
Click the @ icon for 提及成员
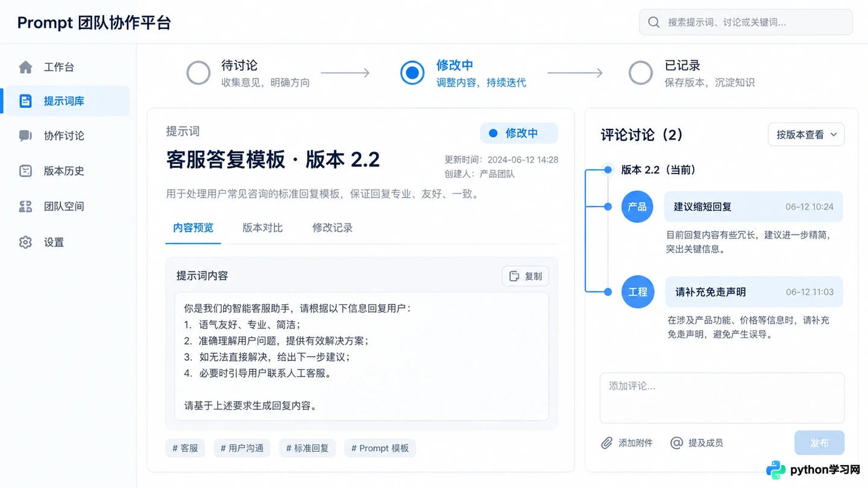(x=677, y=443)
